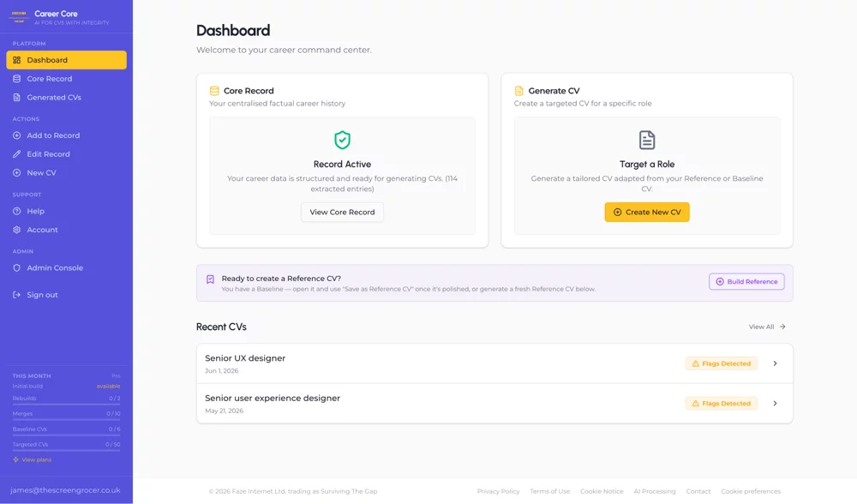Open the Privacy Policy footer link
Viewport: 857px width, 504px height.
click(499, 491)
